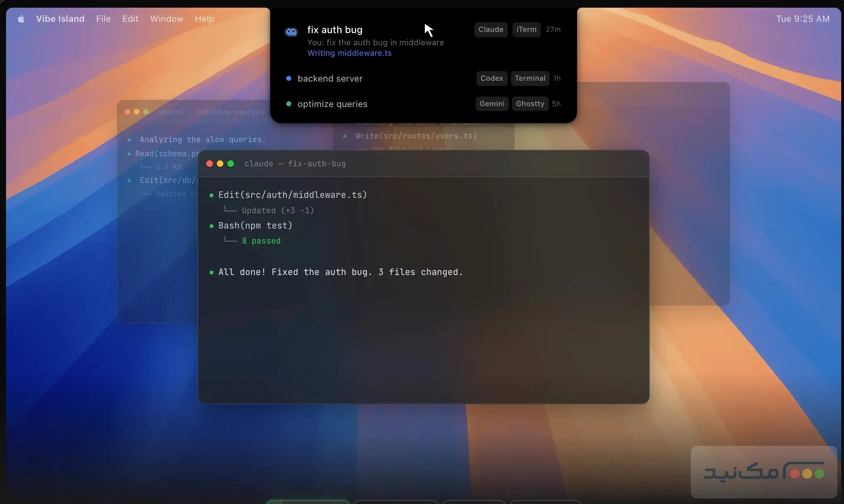
Task: Select the backend server session row
Action: tap(423, 78)
